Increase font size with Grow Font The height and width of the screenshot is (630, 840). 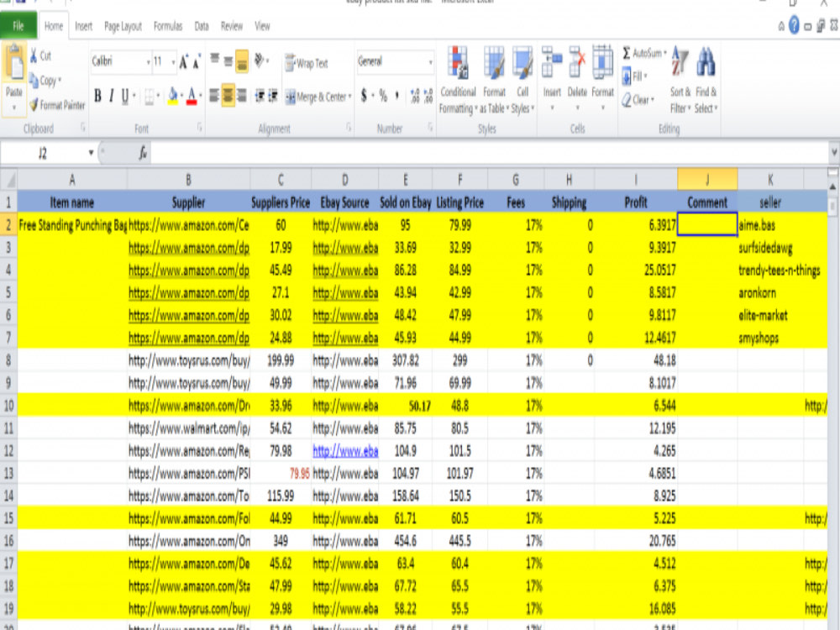coord(184,62)
